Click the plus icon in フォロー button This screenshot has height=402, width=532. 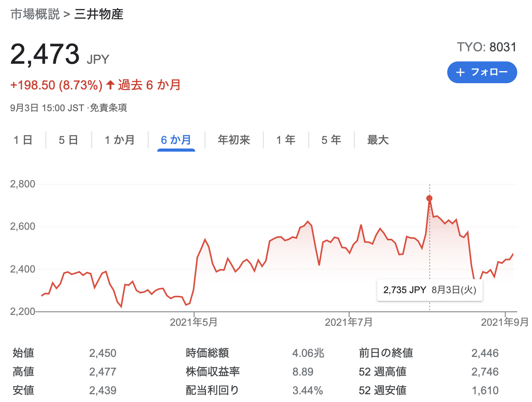tap(460, 72)
